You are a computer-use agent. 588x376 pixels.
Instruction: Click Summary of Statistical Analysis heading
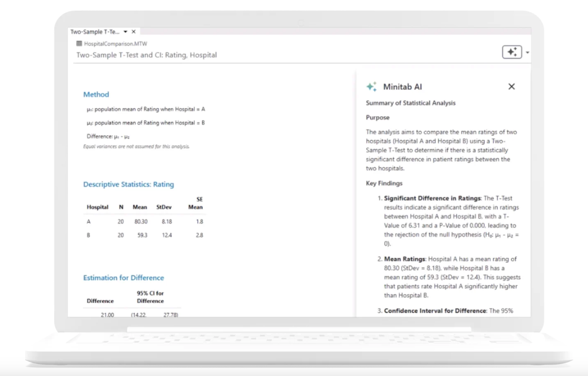[x=410, y=103]
